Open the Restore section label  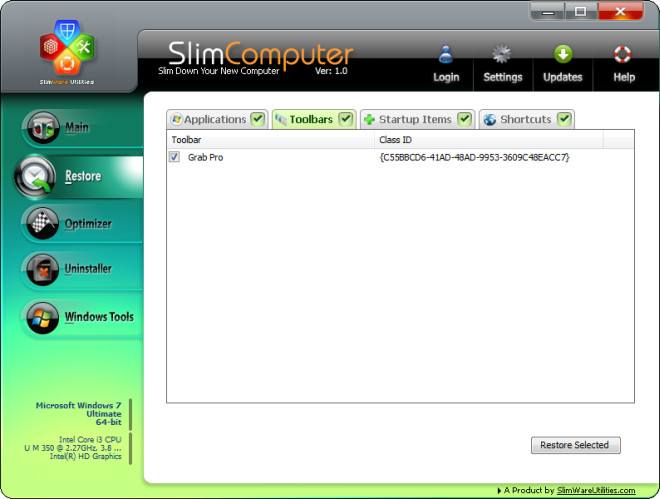click(x=83, y=176)
